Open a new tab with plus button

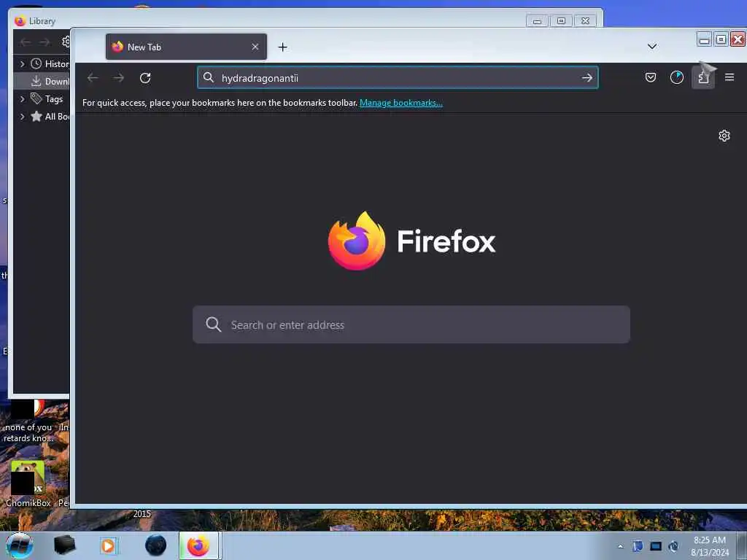(282, 47)
